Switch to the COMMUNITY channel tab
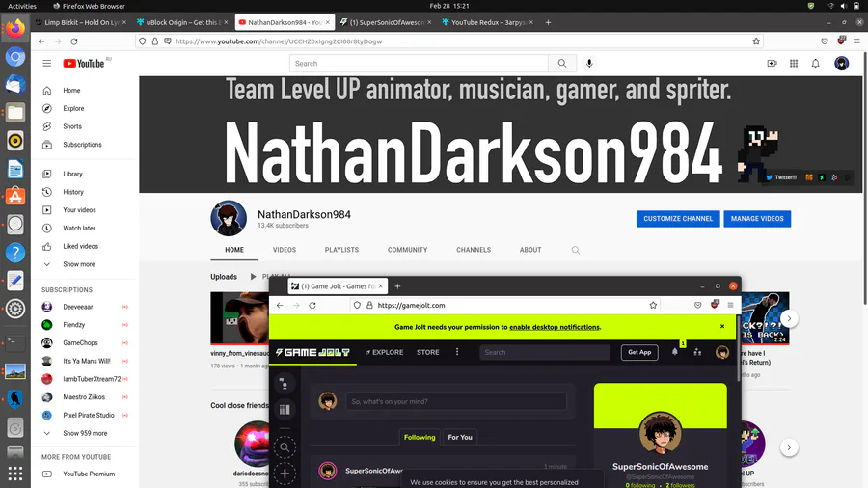Screen dimensions: 868x488 407,250
